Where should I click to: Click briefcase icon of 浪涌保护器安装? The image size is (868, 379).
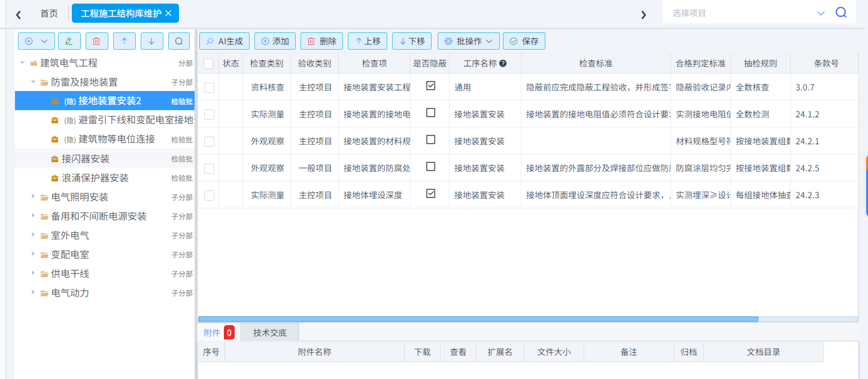point(54,178)
